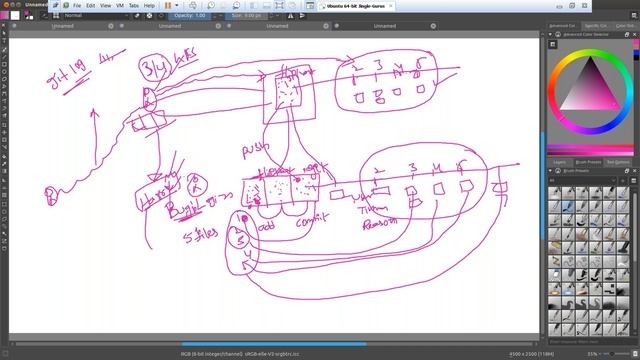The width and height of the screenshot is (640, 360).
Task: Enter VMware full screen mode icon
Action: point(280,6)
